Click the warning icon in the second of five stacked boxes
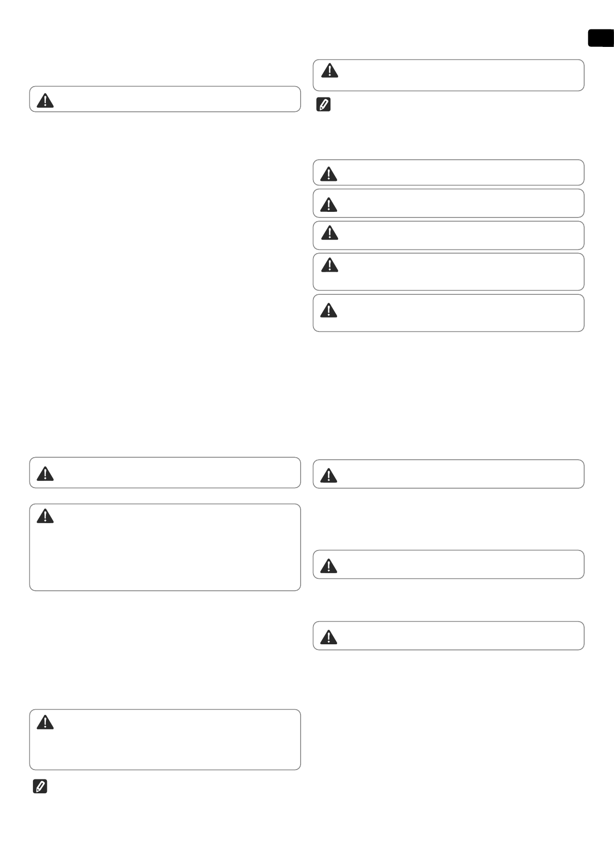This screenshot has height=868, width=614. (329, 205)
